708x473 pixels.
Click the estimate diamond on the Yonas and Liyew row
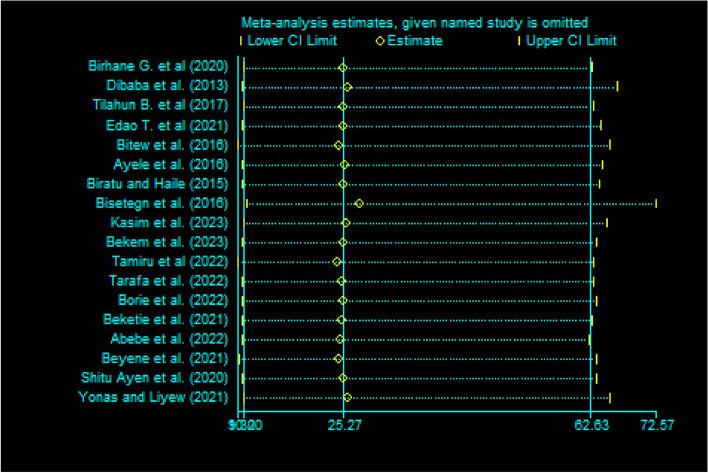[347, 398]
